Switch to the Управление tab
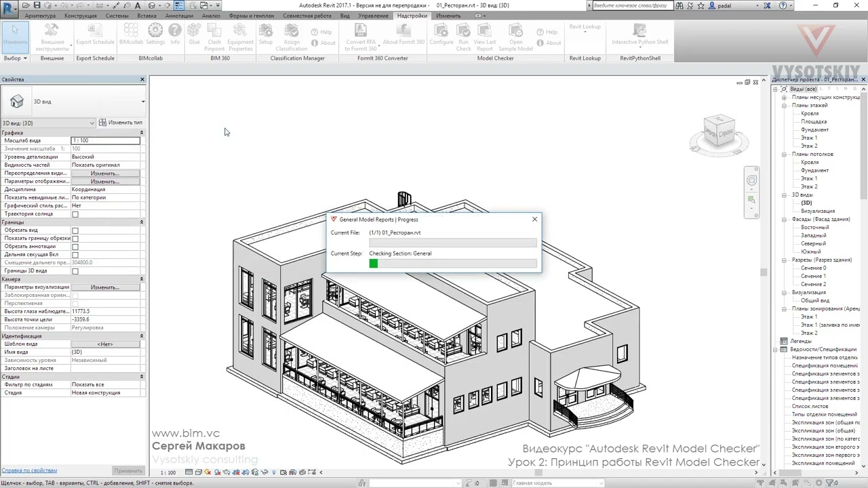Screen dimensions: 868x488 (374, 16)
